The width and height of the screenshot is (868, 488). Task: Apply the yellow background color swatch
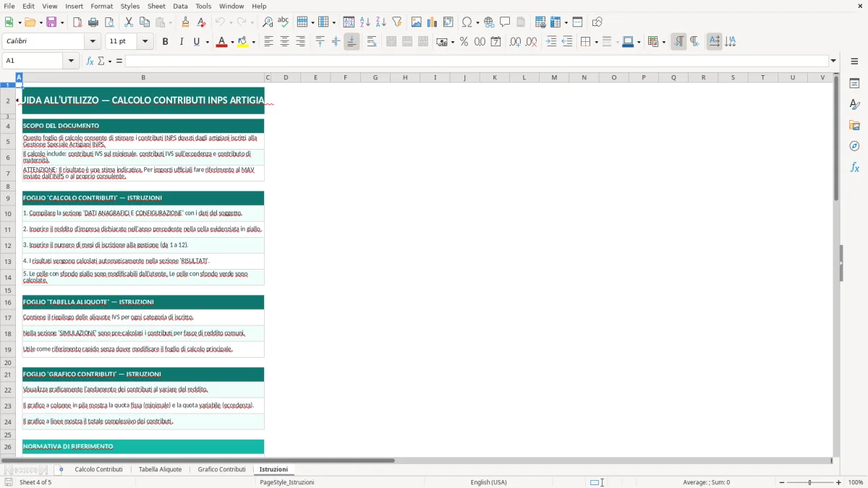[x=242, y=42]
